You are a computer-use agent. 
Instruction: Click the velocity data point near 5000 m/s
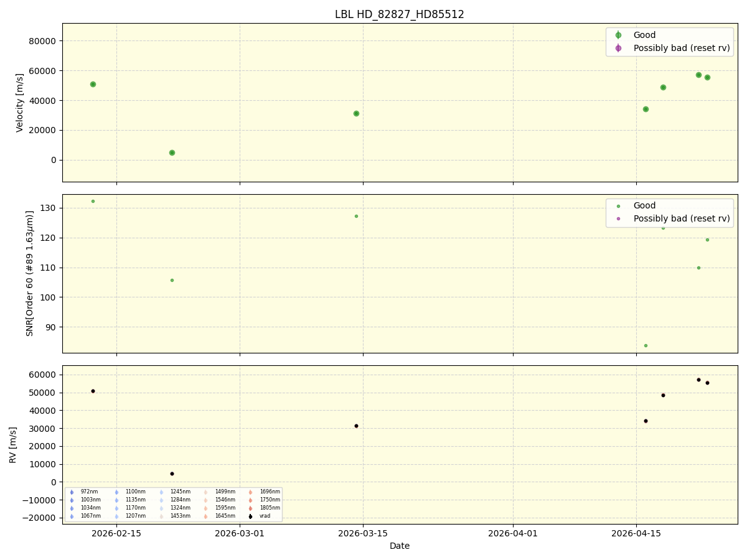172,152
